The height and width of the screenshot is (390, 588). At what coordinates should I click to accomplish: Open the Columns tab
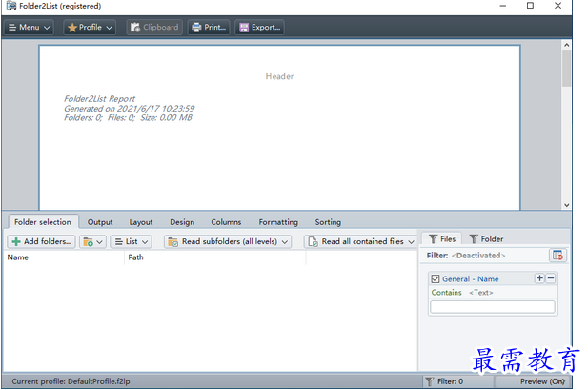tap(226, 222)
